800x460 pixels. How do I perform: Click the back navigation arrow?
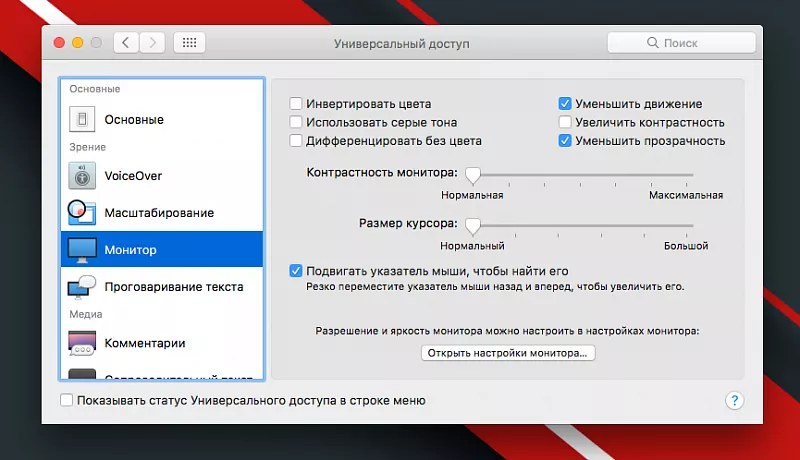pos(126,43)
